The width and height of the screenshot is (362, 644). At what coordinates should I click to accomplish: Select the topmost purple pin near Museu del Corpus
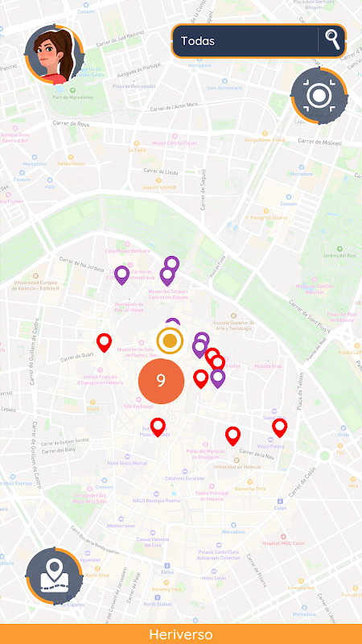coord(171,263)
